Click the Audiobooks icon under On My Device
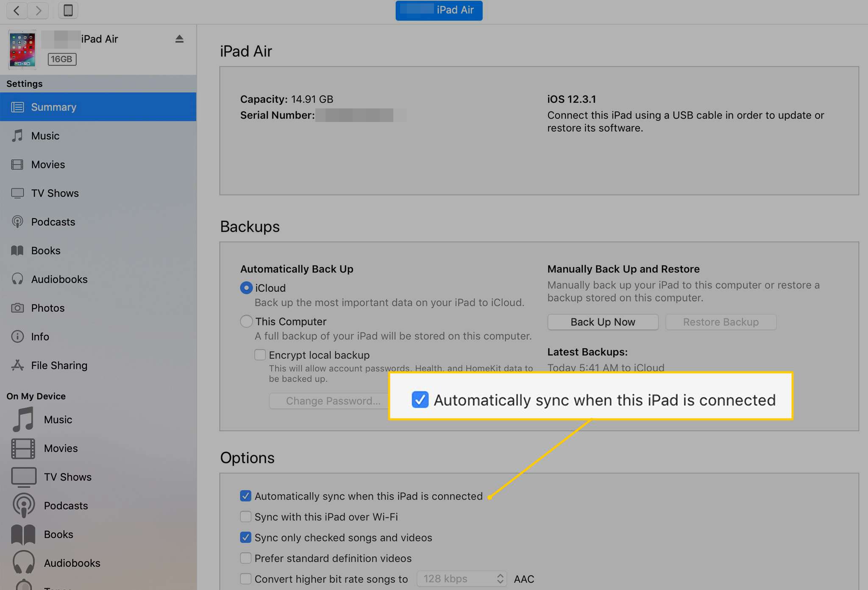This screenshot has width=868, height=590. click(x=23, y=563)
